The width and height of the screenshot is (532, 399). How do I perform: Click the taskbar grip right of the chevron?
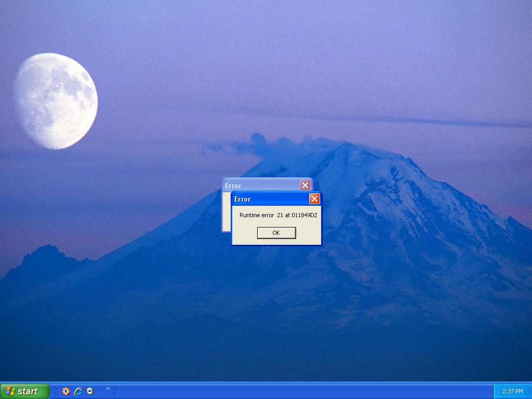pyautogui.click(x=114, y=391)
